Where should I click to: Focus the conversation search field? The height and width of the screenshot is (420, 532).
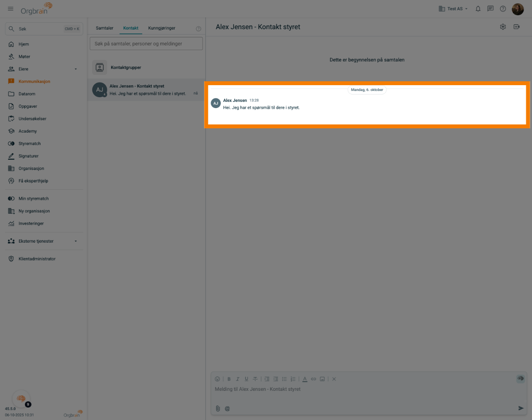click(146, 44)
